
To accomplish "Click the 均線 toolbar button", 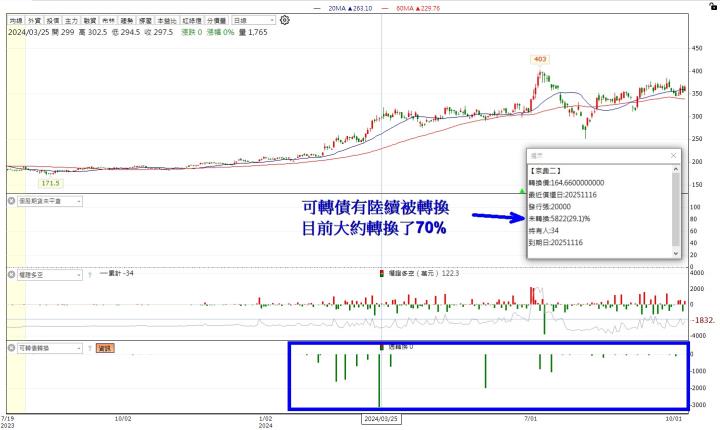I will 16,21.
